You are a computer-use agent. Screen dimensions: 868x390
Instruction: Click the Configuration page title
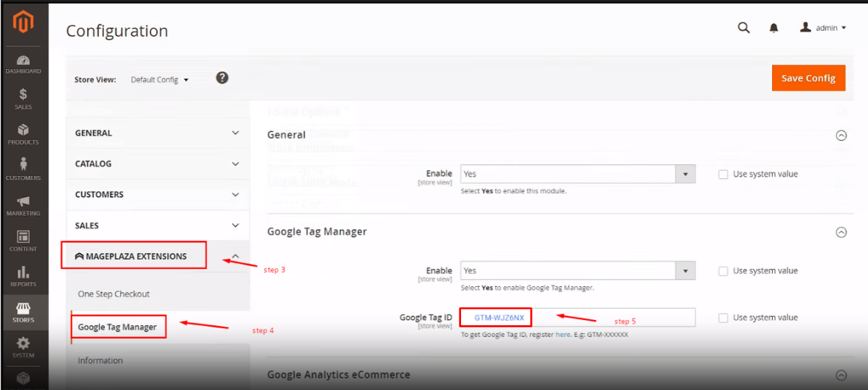tap(117, 31)
